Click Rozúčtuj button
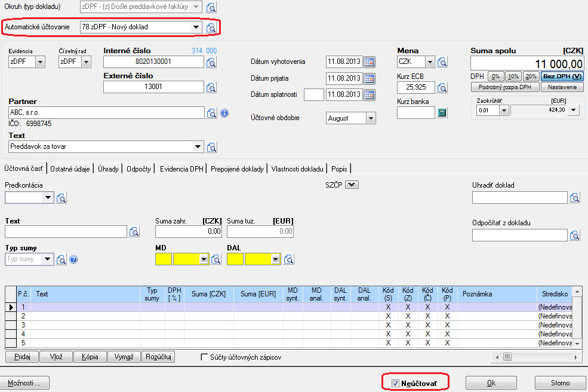This screenshot has width=588, height=392. click(158, 357)
